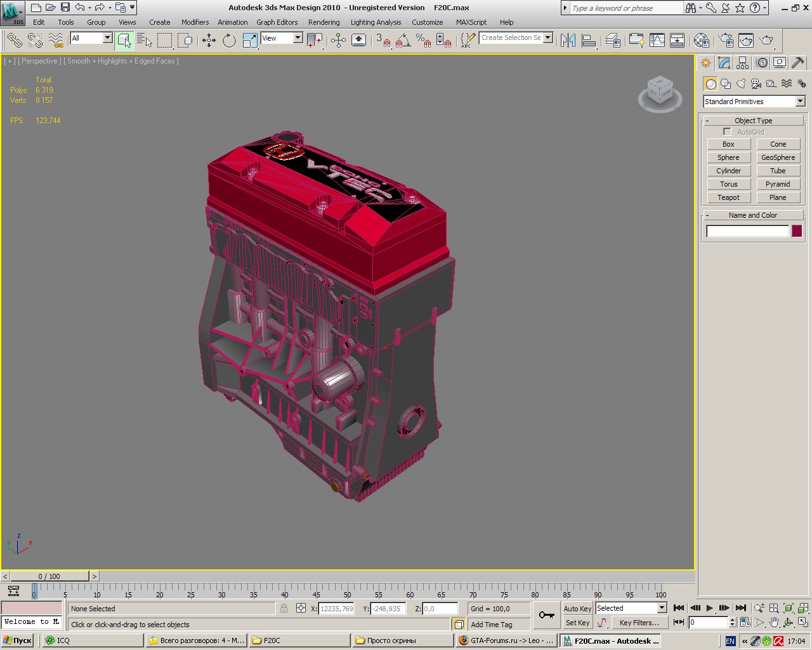The height and width of the screenshot is (650, 812).
Task: Toggle Auto Key animation mode
Action: pos(577,608)
